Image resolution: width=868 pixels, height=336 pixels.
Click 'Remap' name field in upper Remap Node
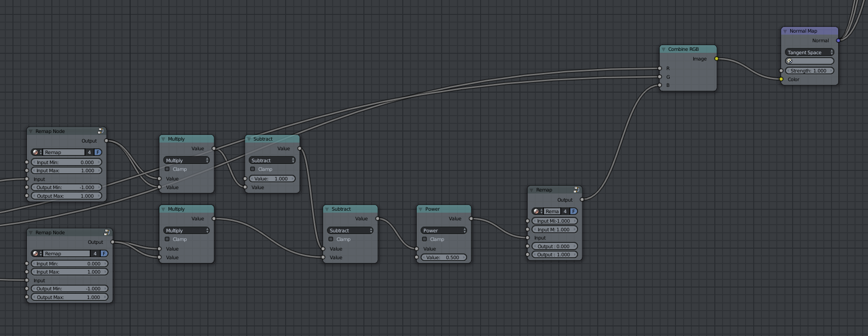pyautogui.click(x=64, y=152)
